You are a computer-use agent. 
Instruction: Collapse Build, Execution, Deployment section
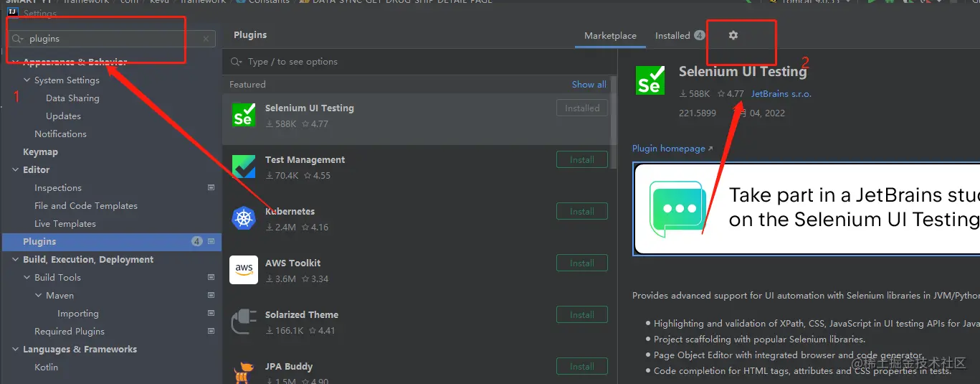click(x=16, y=260)
